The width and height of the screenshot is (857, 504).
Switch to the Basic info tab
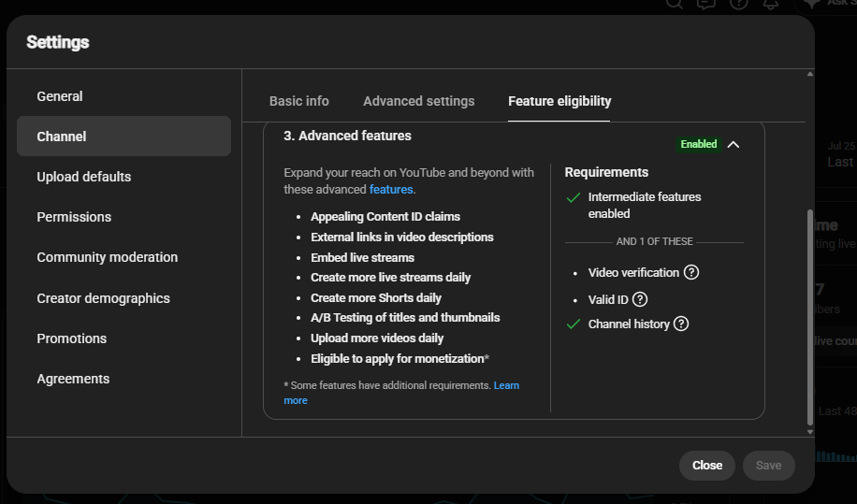tap(299, 101)
